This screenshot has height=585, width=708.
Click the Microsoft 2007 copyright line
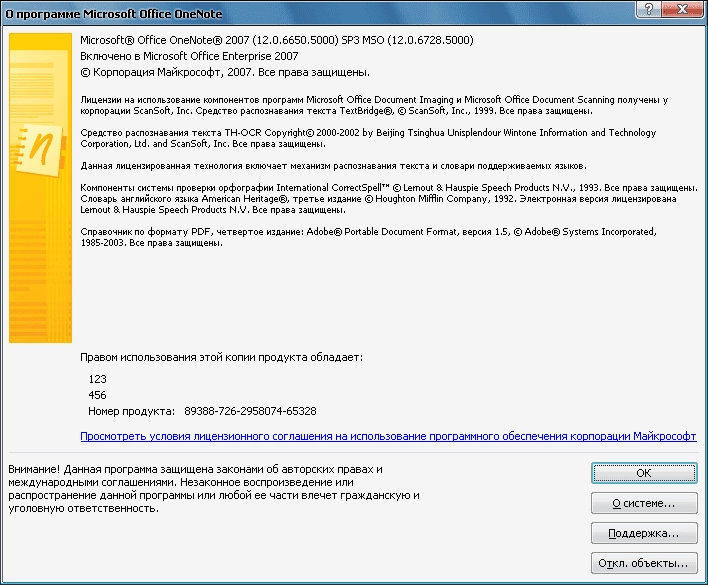pos(225,72)
